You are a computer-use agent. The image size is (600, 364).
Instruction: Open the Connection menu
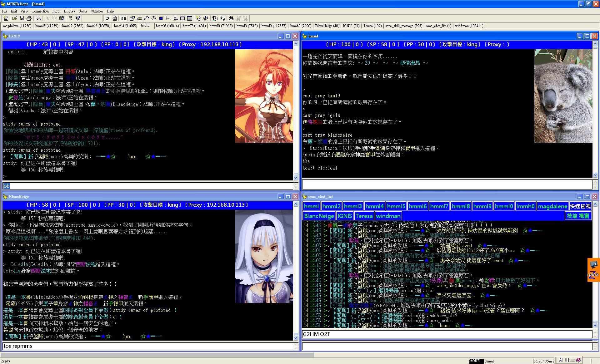pos(40,11)
